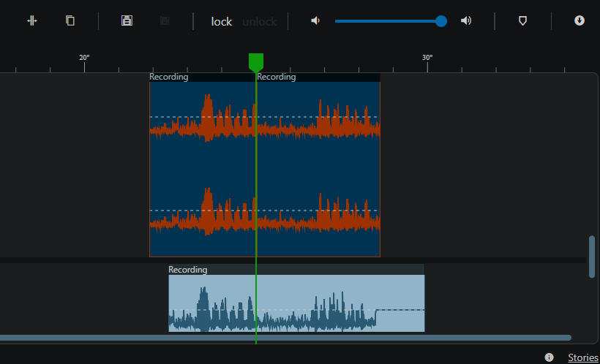Viewport: 600px width, 364px height.
Task: Click the save clip icon in toolbar
Action: point(127,20)
